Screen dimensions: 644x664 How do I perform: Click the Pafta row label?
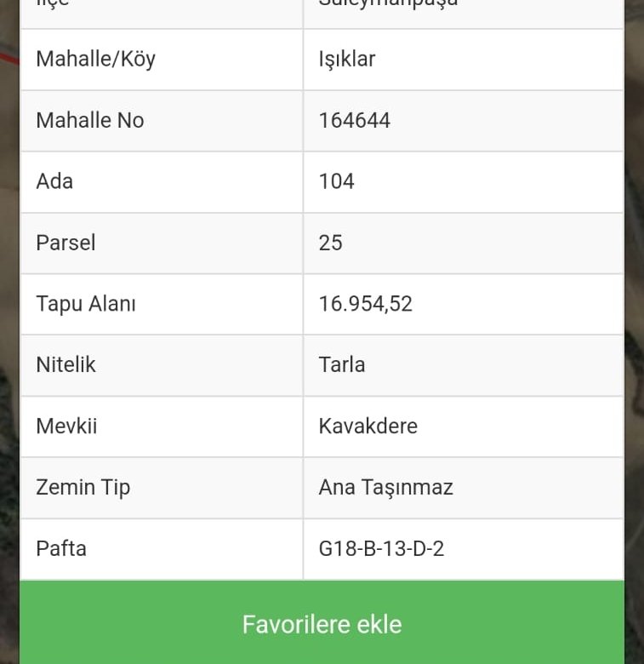coord(61,548)
